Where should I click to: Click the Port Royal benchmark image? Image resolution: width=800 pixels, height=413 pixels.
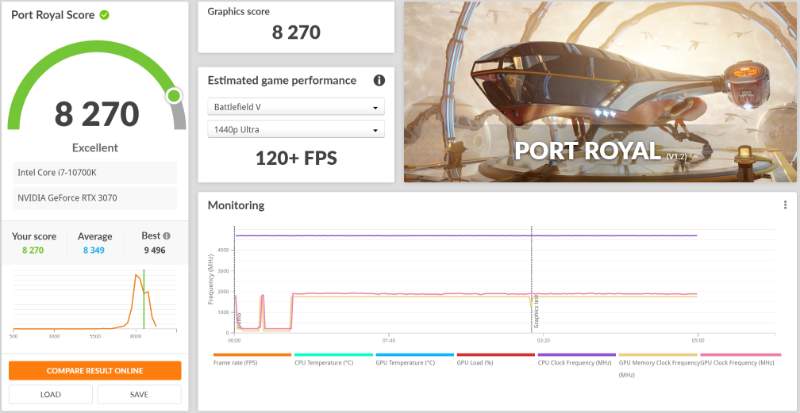coord(600,92)
